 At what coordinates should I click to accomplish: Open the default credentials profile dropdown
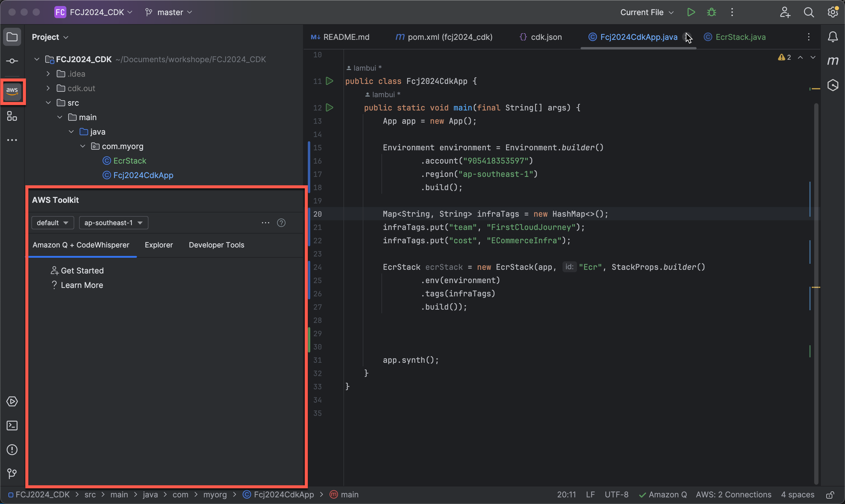(52, 223)
